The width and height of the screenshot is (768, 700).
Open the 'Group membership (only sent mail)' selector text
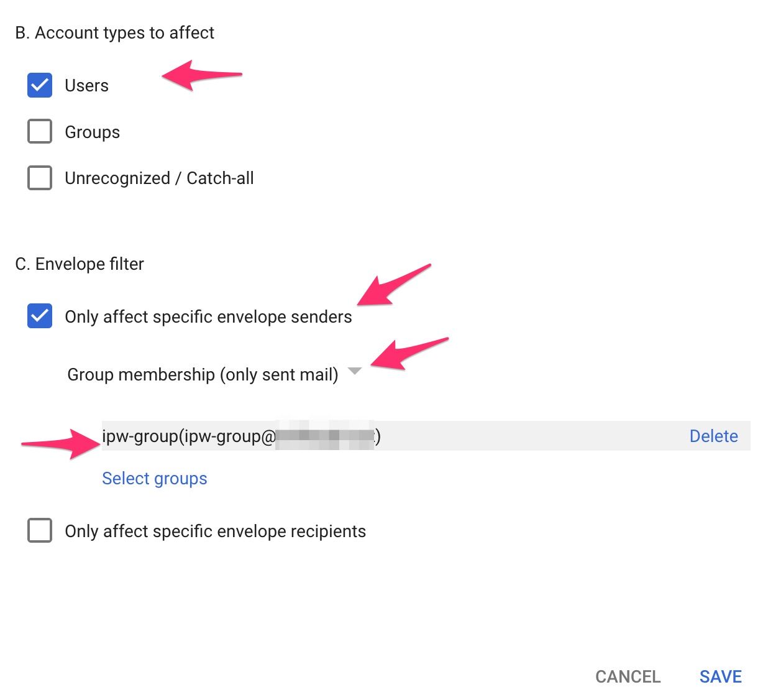point(203,375)
